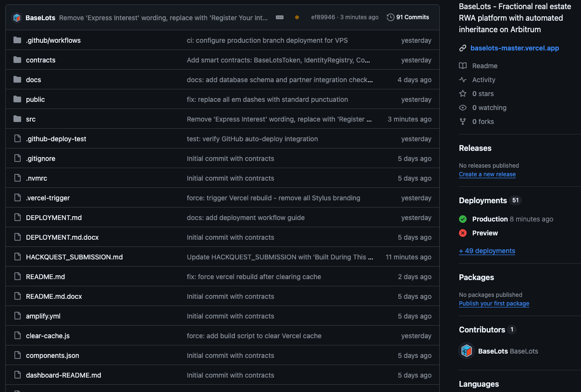The width and height of the screenshot is (581, 392).
Task: Open the HACKQUEST_SUBMISSION.md file
Action: click(74, 257)
